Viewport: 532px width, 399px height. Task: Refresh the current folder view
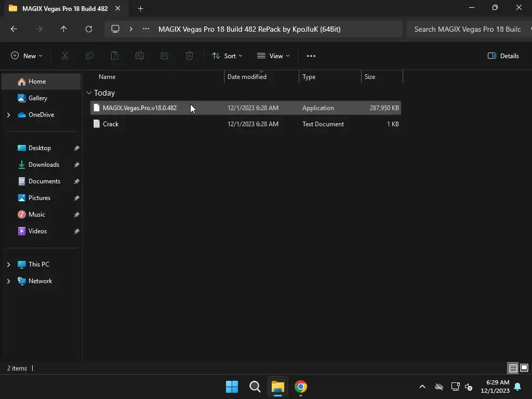pyautogui.click(x=89, y=29)
